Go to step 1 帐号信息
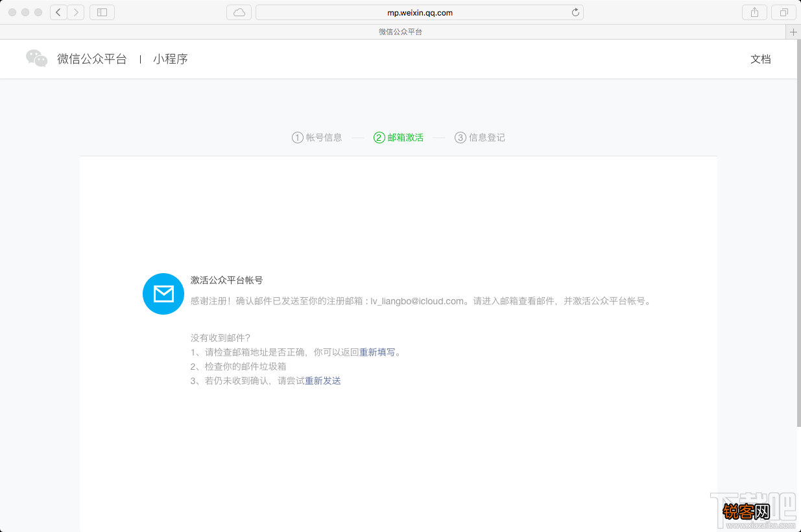Viewport: 801px width, 532px height. [x=317, y=138]
